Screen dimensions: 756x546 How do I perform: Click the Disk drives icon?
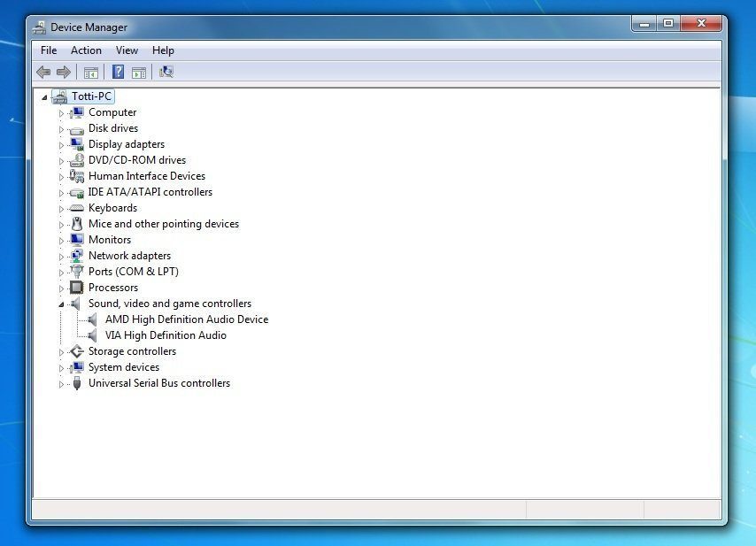tap(76, 129)
